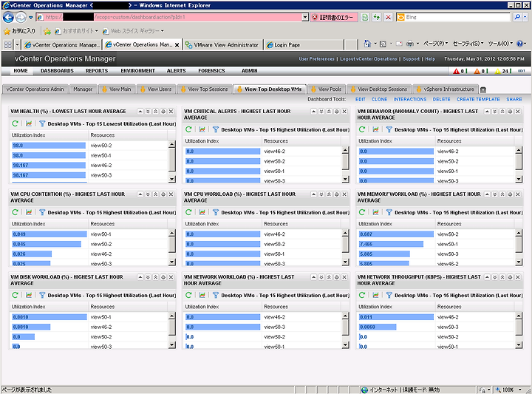The width and height of the screenshot is (532, 394).
Task: Open ENVIRONMENT menu
Action: 137,70
